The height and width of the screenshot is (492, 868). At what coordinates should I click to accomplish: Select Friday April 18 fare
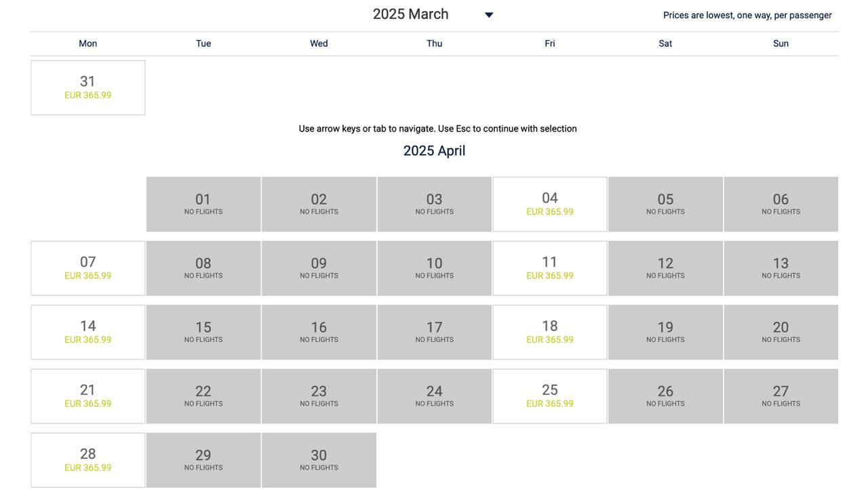(550, 332)
